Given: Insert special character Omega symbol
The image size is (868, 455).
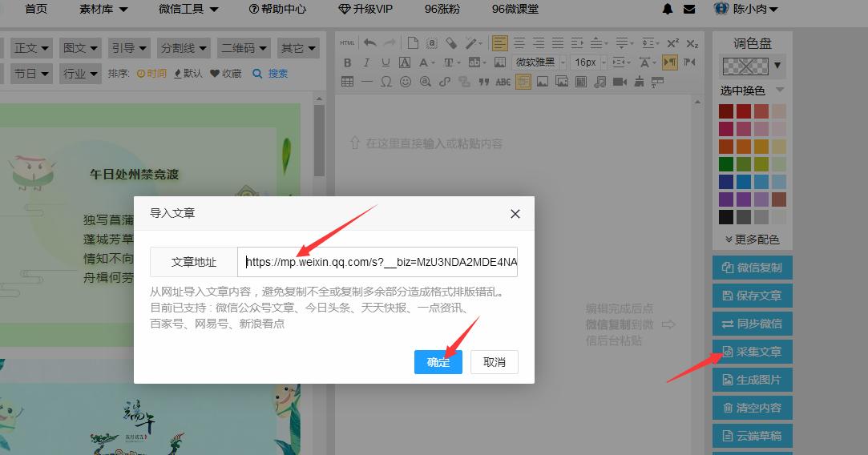Looking at the screenshot, I should (x=386, y=82).
